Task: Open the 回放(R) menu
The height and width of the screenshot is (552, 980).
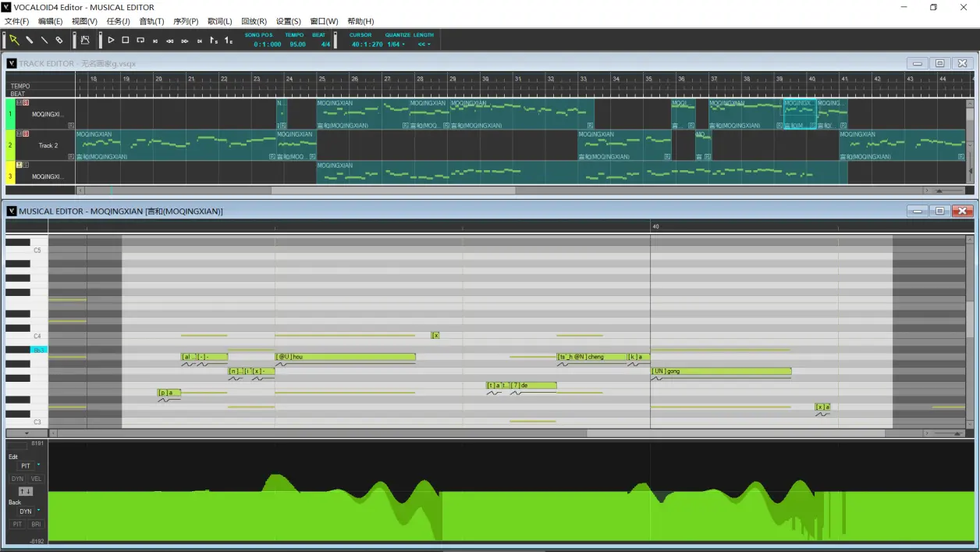Action: click(x=254, y=21)
